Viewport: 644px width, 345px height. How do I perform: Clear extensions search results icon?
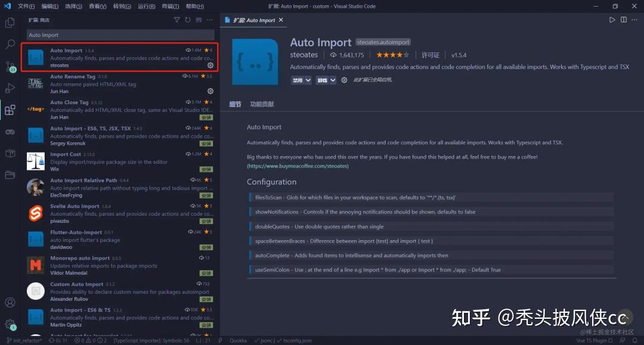click(199, 20)
